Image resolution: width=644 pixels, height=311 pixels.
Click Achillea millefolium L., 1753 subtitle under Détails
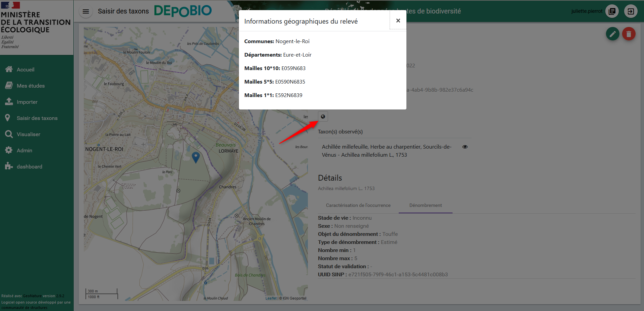click(346, 189)
